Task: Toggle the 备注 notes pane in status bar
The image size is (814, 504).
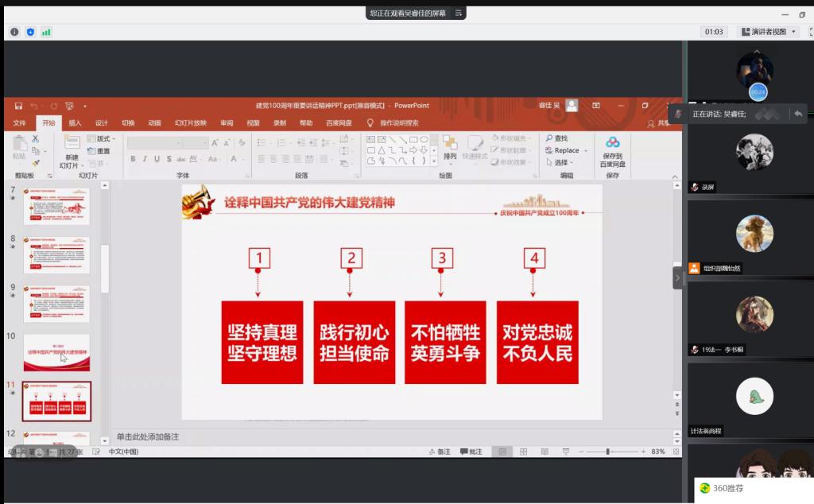Action: click(x=438, y=452)
